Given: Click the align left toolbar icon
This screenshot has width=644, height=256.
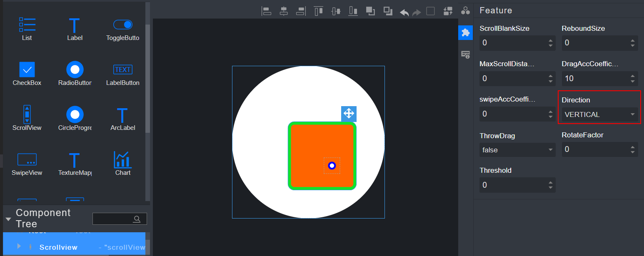Looking at the screenshot, I should click(266, 11).
